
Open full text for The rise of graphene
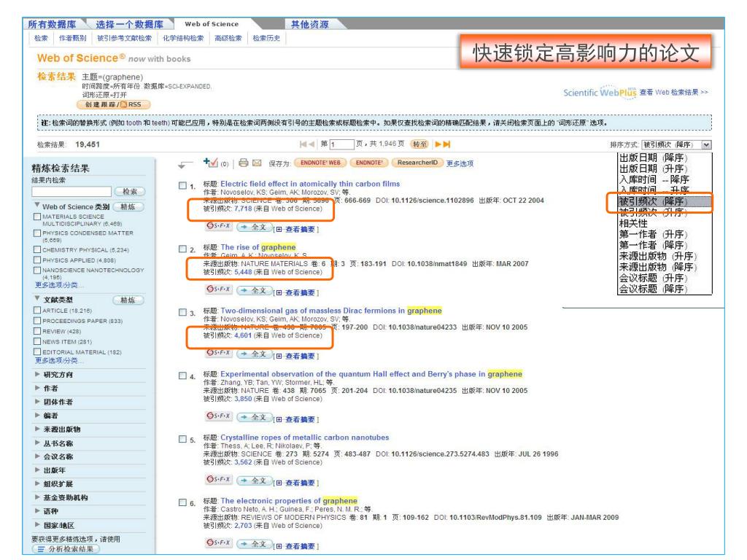pos(255,290)
